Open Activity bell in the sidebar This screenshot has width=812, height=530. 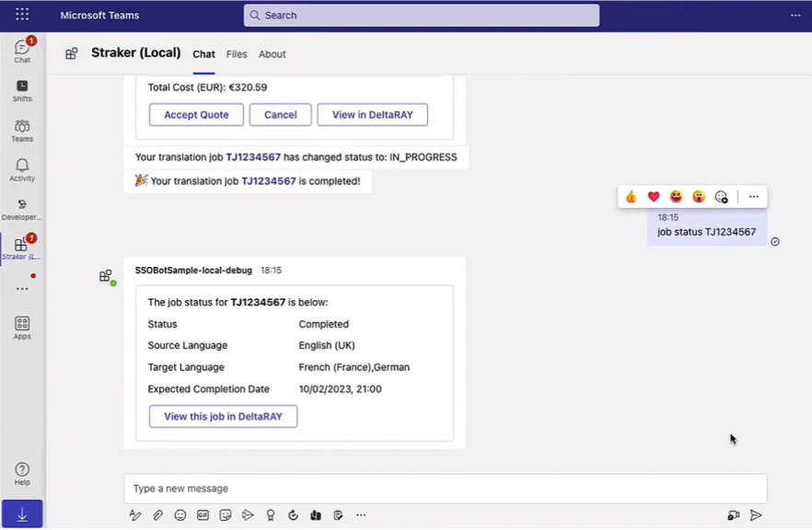(22, 169)
